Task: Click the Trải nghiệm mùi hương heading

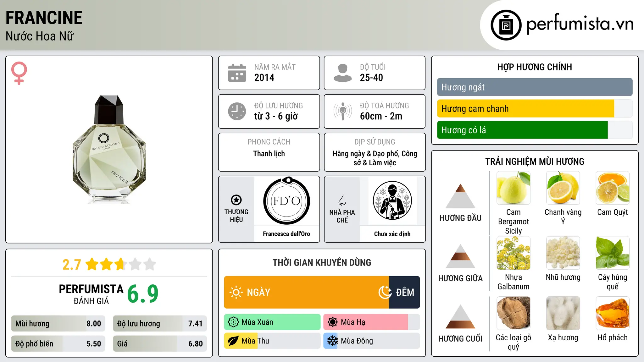Action: click(535, 162)
